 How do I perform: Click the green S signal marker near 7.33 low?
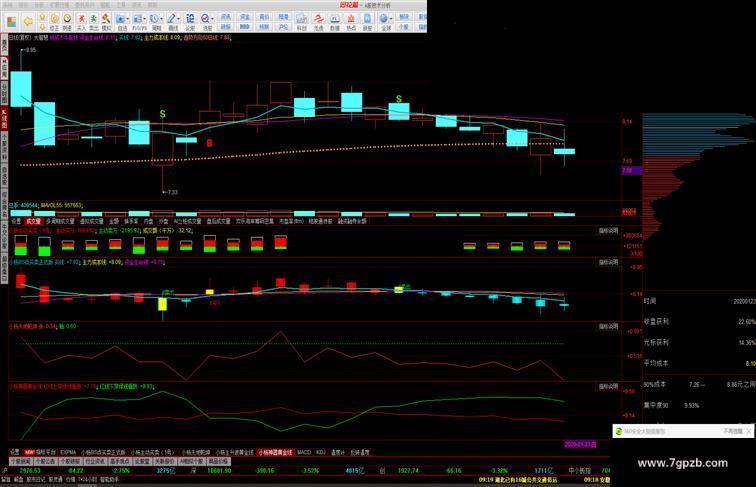coord(162,114)
